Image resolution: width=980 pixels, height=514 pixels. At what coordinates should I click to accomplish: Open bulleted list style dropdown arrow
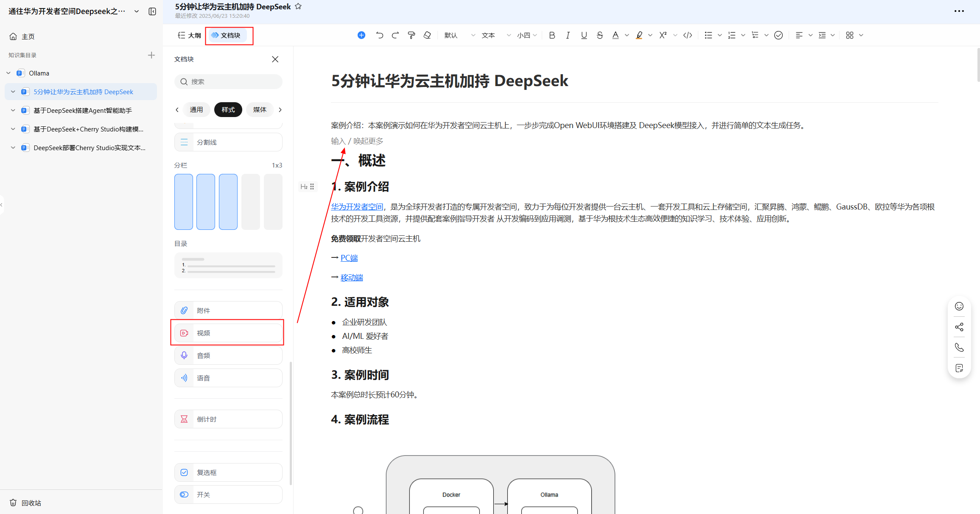(x=720, y=35)
